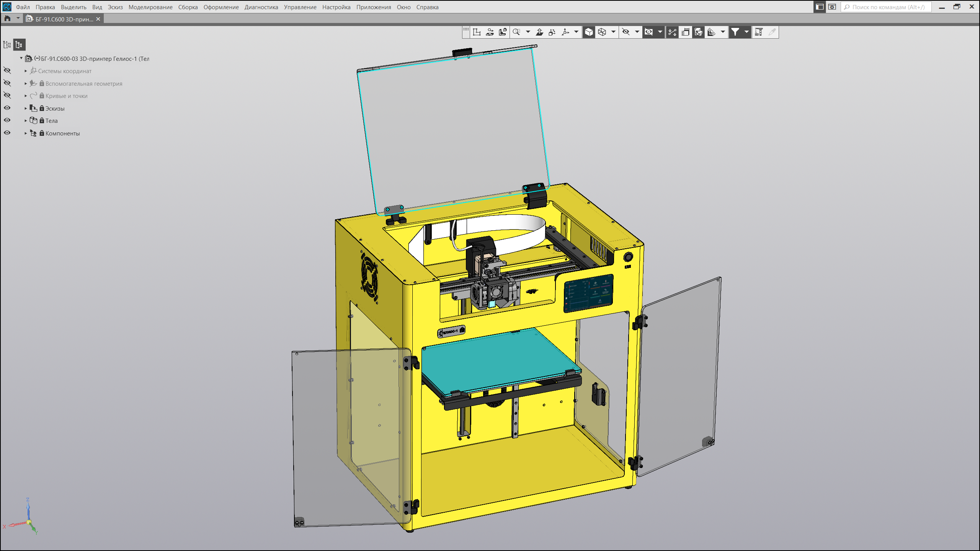Close the БГ-91.С600 3D-прин... document tab
Image resolution: width=980 pixels, height=551 pixels.
click(98, 19)
